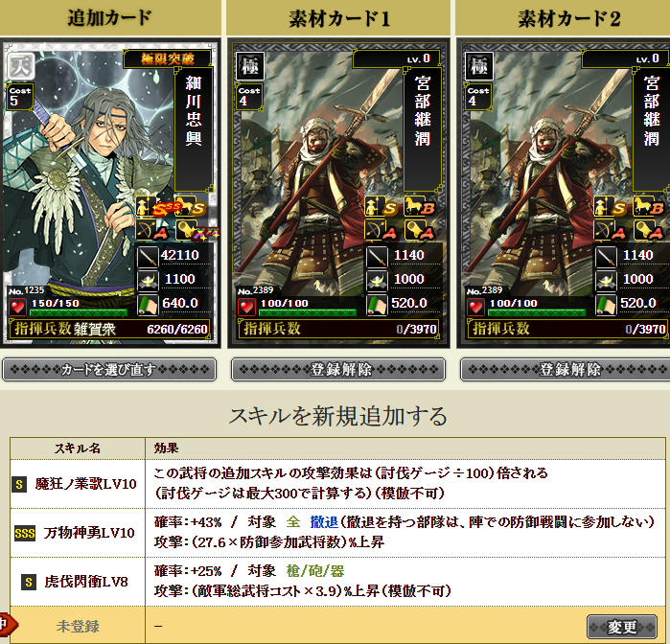Select the 虎伐閃衝LV8 skill row
The height and width of the screenshot is (644, 670).
tap(337, 581)
